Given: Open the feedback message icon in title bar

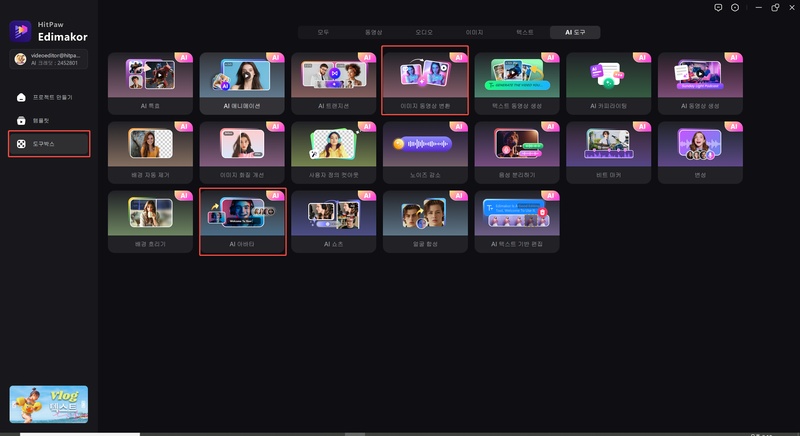Looking at the screenshot, I should (718, 7).
